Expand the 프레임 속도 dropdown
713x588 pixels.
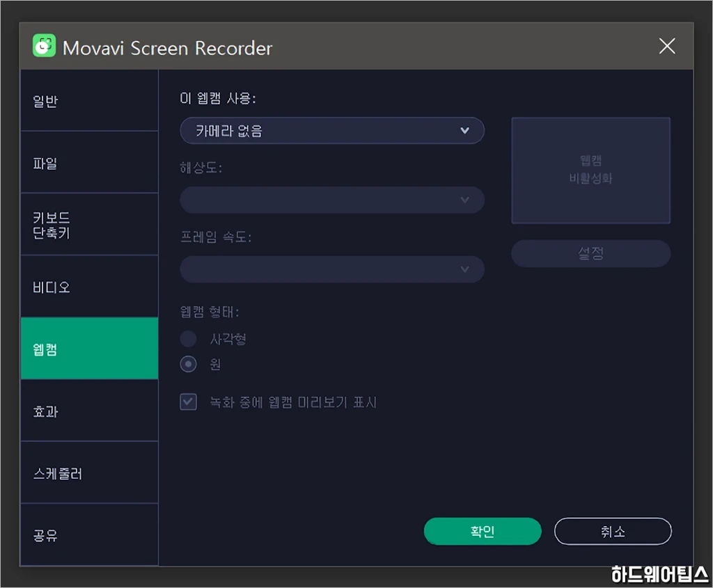(331, 269)
